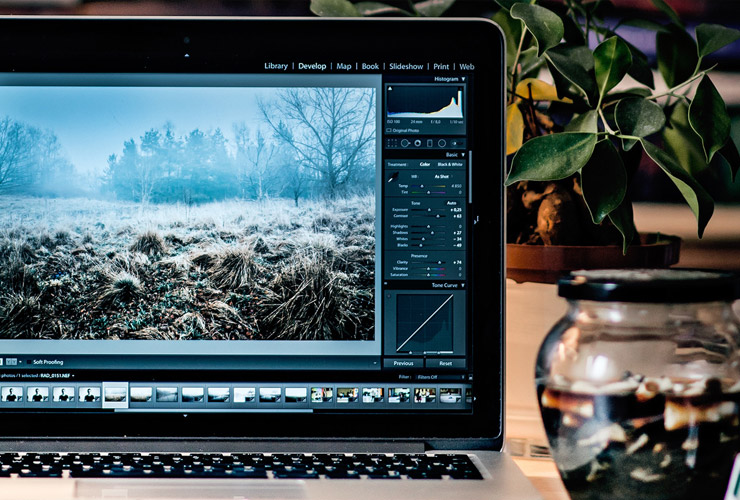740x500 pixels.
Task: Select the Crop Overlay grid tool
Action: pyautogui.click(x=392, y=143)
